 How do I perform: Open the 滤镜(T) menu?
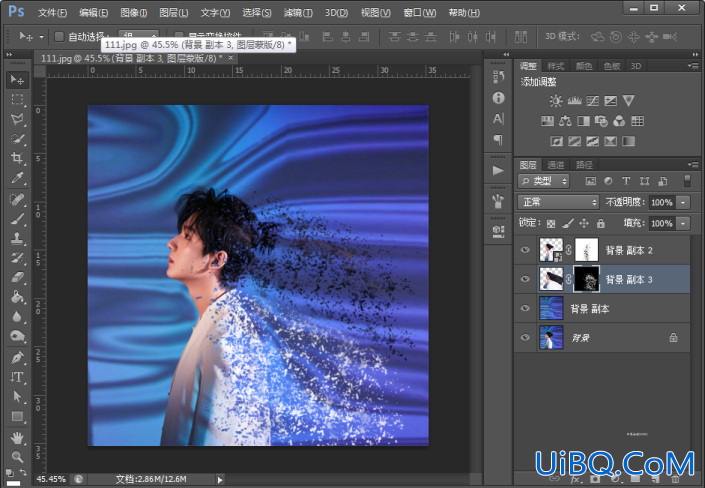298,13
